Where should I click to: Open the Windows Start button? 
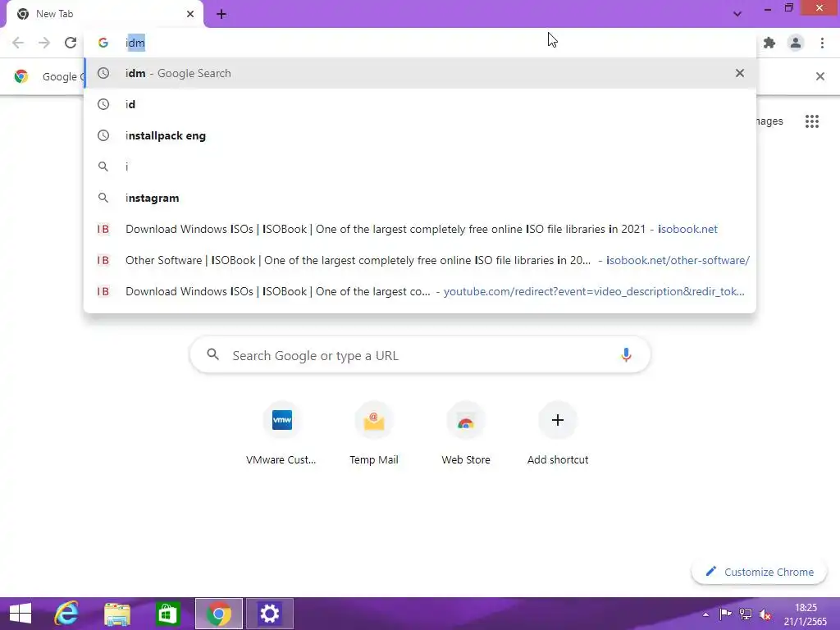pyautogui.click(x=21, y=614)
